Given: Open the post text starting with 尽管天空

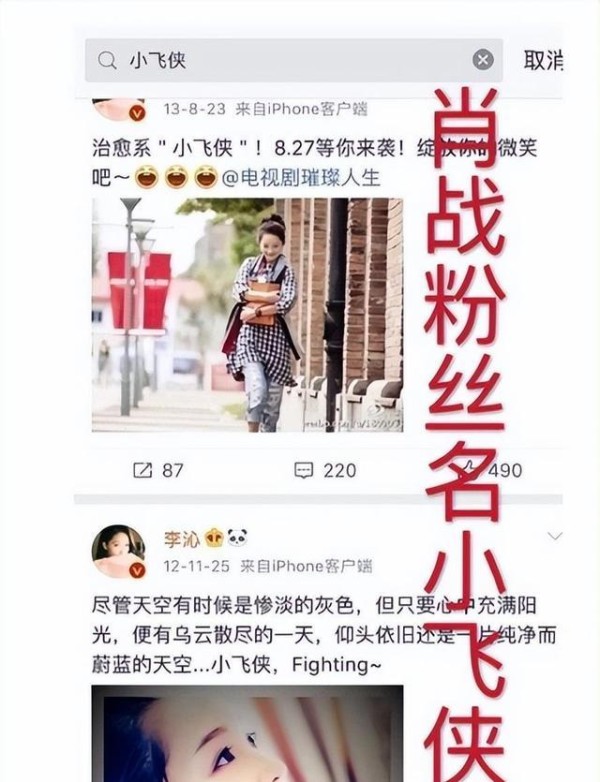Looking at the screenshot, I should (x=324, y=635).
